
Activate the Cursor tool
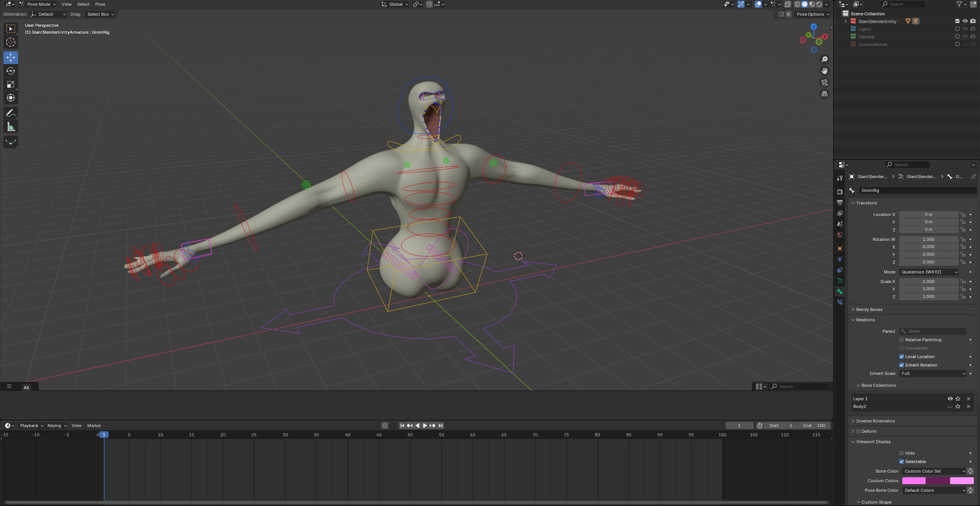[x=11, y=42]
